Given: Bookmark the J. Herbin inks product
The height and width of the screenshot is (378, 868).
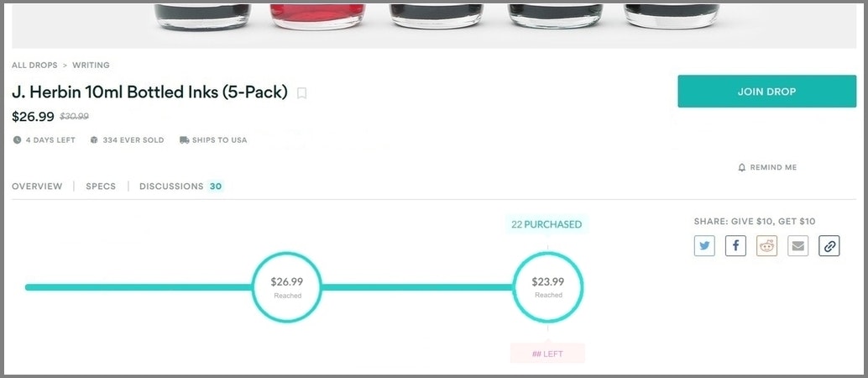Looking at the screenshot, I should click(x=302, y=93).
